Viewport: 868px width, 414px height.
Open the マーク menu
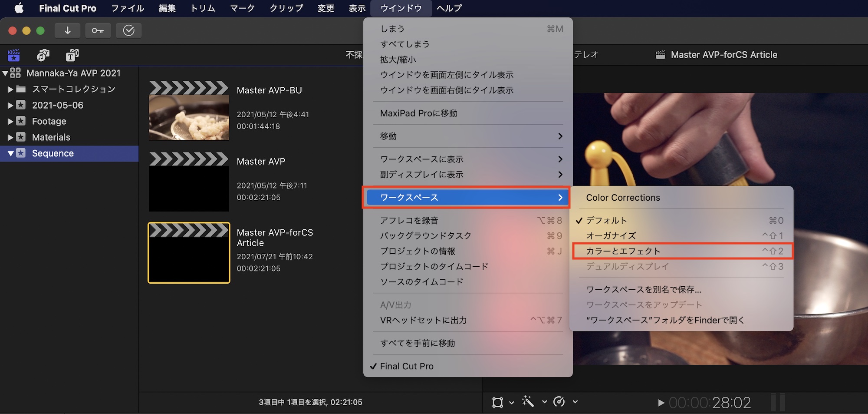click(242, 8)
